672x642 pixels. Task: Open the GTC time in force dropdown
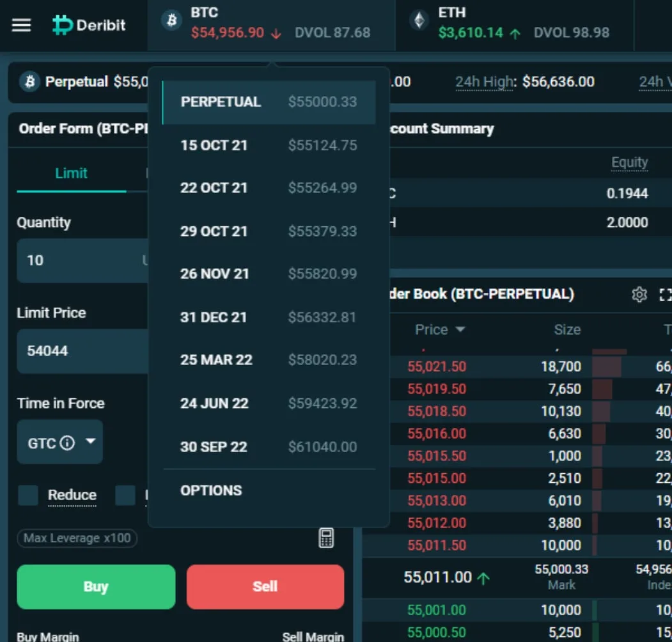[60, 442]
